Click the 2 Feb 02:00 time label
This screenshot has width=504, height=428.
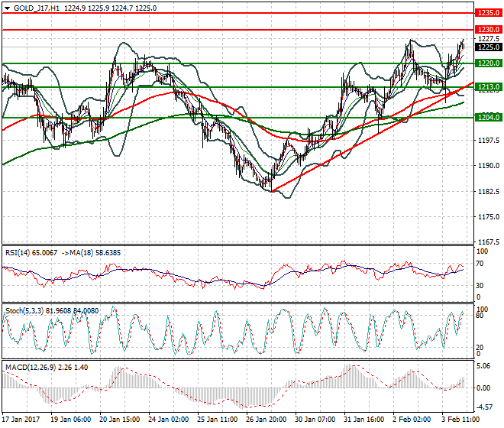[x=412, y=420]
